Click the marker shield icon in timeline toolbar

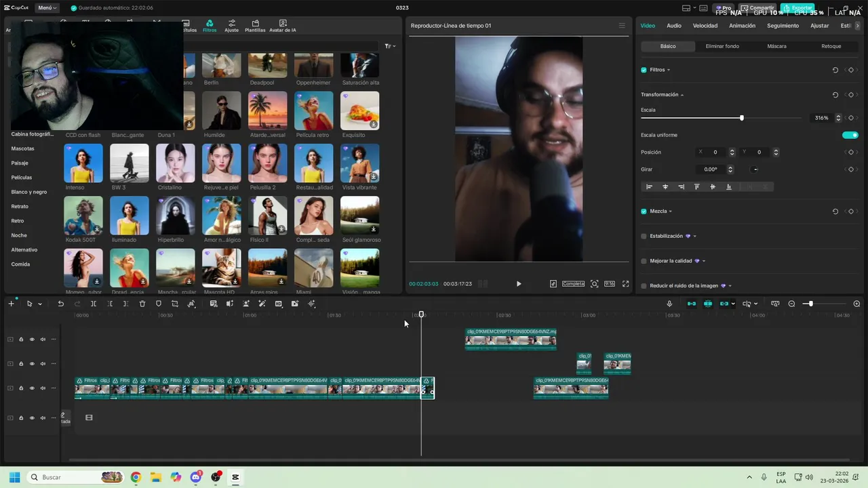point(159,304)
